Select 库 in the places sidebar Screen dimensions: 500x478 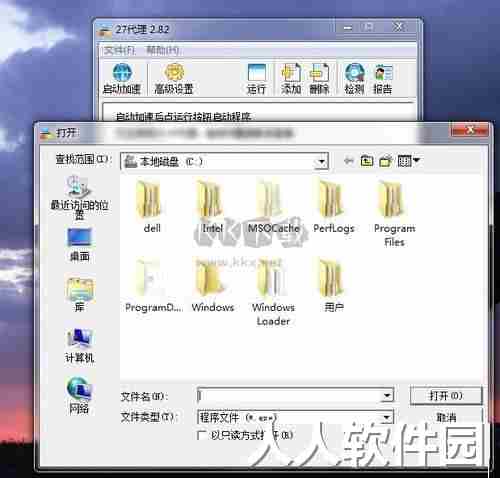[79, 295]
